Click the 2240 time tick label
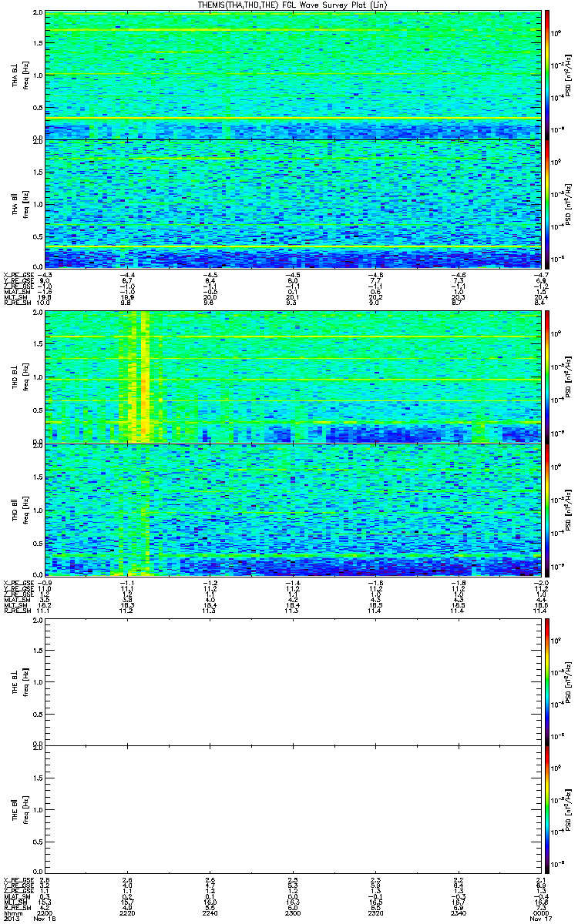The image size is (578, 924). coord(210,913)
